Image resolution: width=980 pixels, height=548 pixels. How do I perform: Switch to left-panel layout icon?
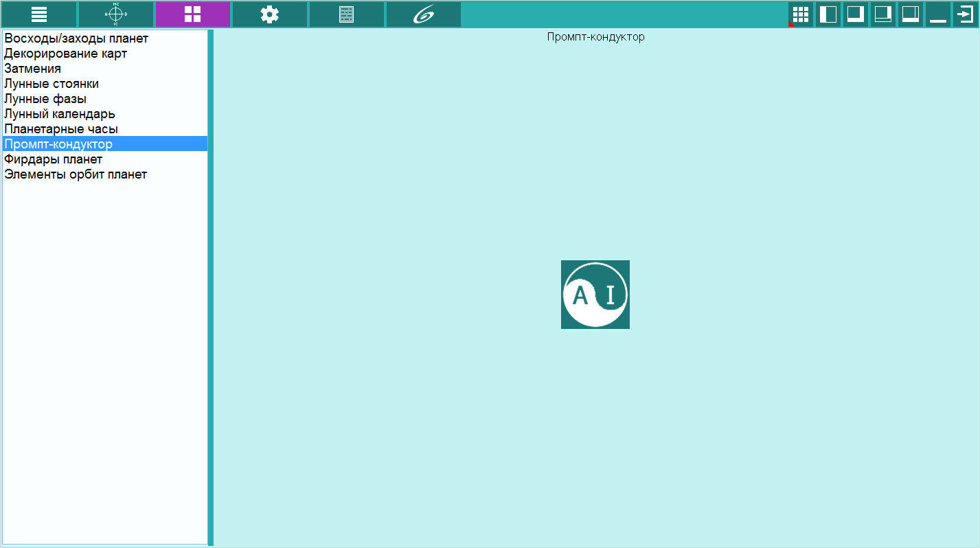click(828, 14)
